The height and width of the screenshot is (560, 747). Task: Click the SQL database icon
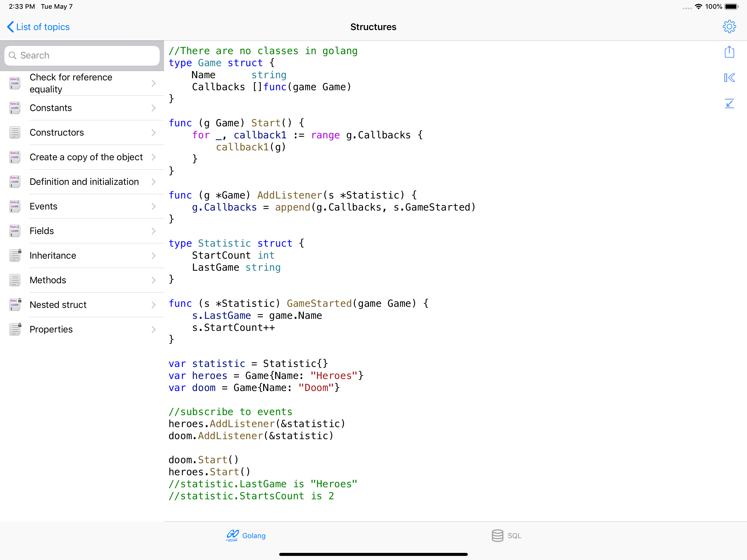pos(497,535)
